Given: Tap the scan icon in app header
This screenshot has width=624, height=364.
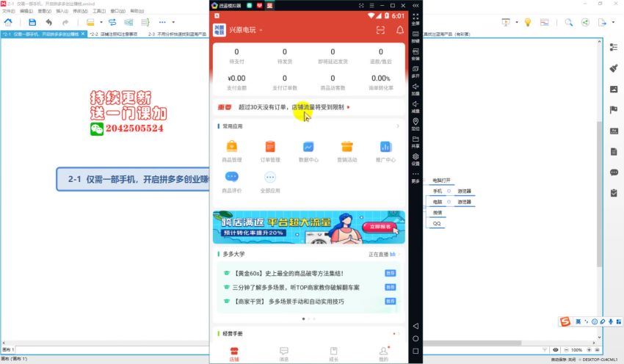Looking at the screenshot, I should point(380,30).
